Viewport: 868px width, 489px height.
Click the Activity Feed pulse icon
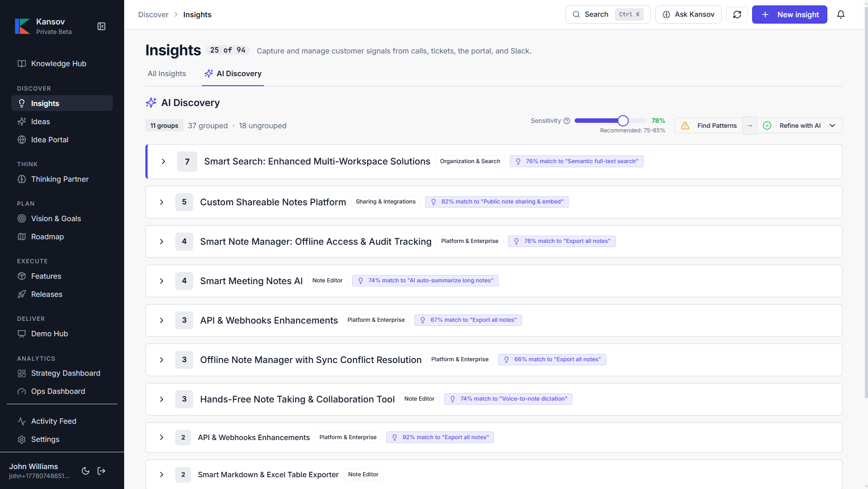pyautogui.click(x=21, y=421)
